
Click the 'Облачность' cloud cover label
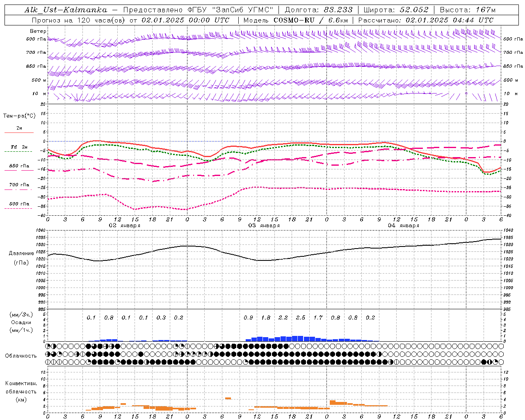pos(21,356)
